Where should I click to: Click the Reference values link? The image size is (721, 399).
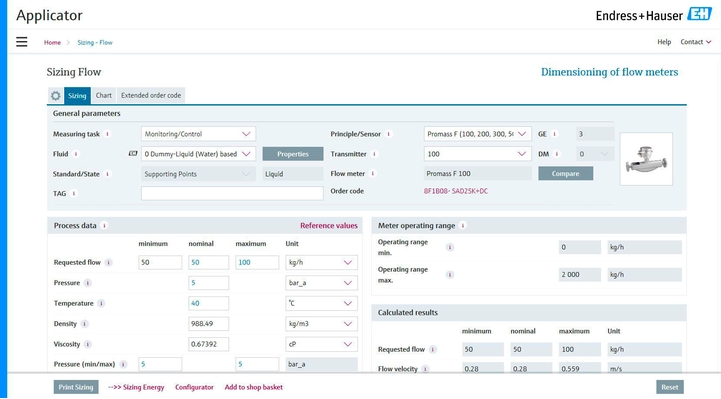(329, 225)
